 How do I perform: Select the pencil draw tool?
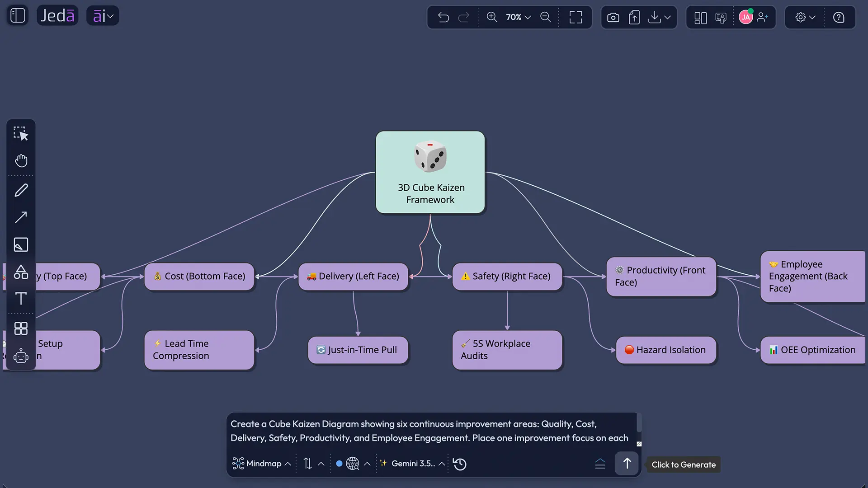pyautogui.click(x=21, y=190)
